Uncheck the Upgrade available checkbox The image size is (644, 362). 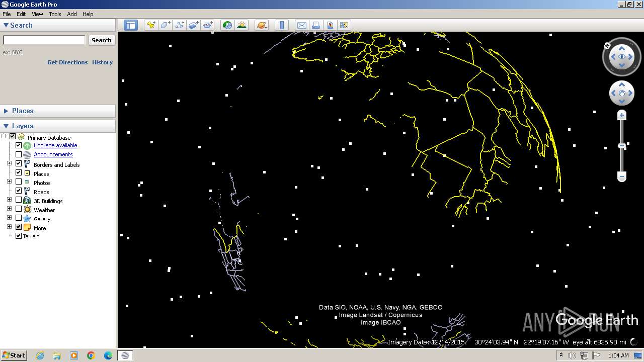(x=19, y=145)
